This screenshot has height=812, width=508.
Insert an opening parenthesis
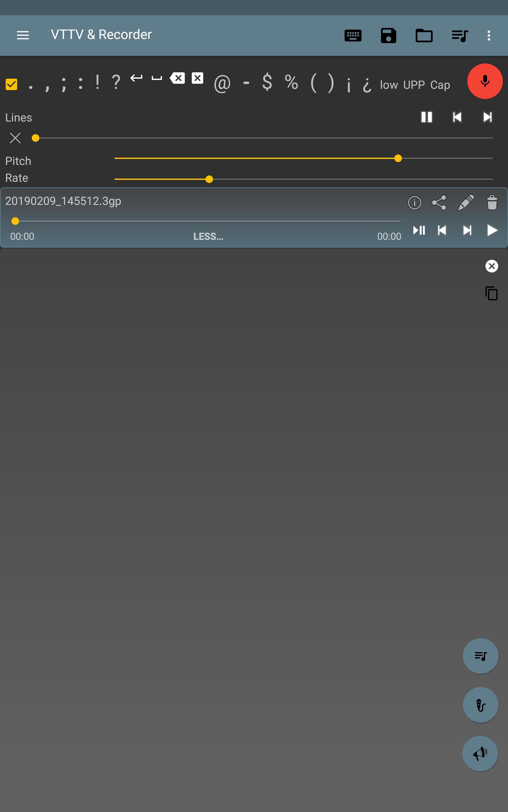[x=313, y=83]
